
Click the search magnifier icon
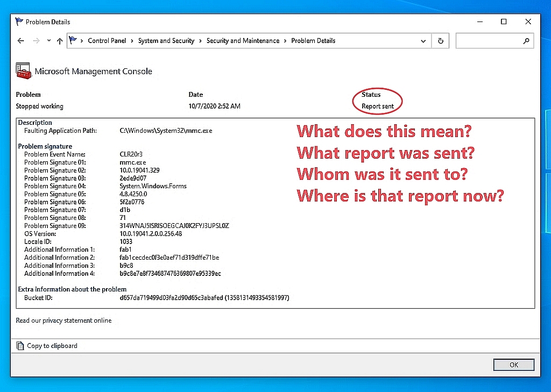526,41
